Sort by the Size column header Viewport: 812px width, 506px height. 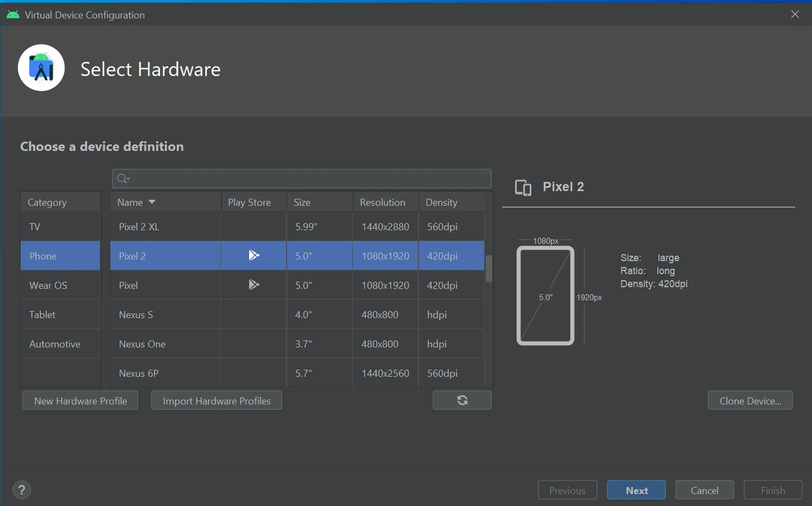tap(320, 202)
